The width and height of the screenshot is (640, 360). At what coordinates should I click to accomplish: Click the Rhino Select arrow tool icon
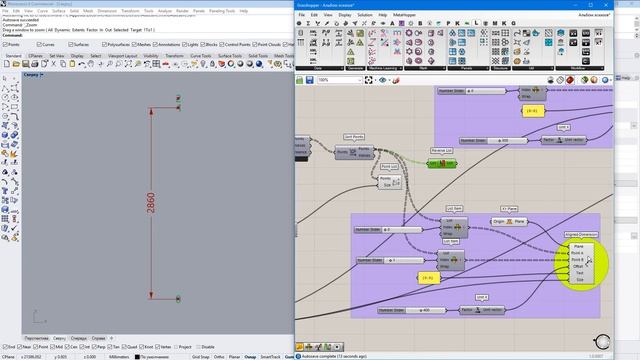click(5, 78)
